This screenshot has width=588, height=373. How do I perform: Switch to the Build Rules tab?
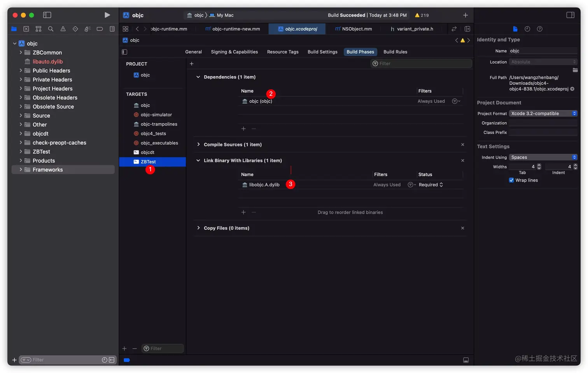395,52
